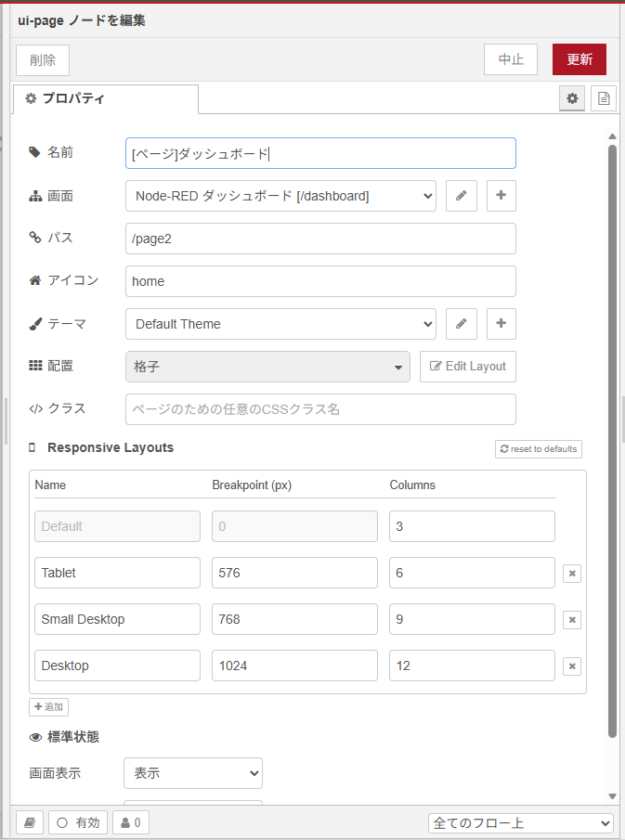Click the pencil icon to edit 画面
The height and width of the screenshot is (840, 625).
(461, 196)
